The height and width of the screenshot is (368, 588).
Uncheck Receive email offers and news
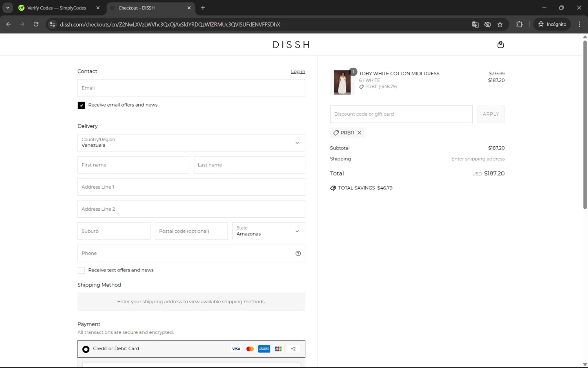click(x=81, y=105)
